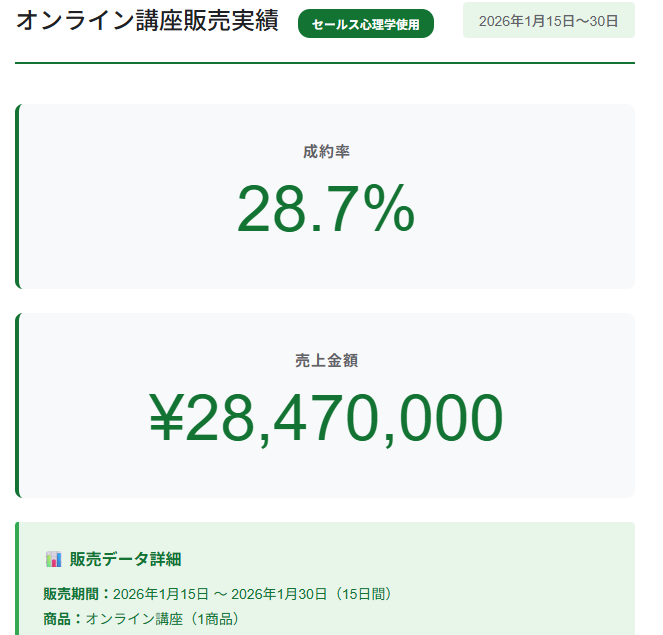This screenshot has height=635, width=663.
Task: Click the green divider under the header
Action: pos(325,63)
